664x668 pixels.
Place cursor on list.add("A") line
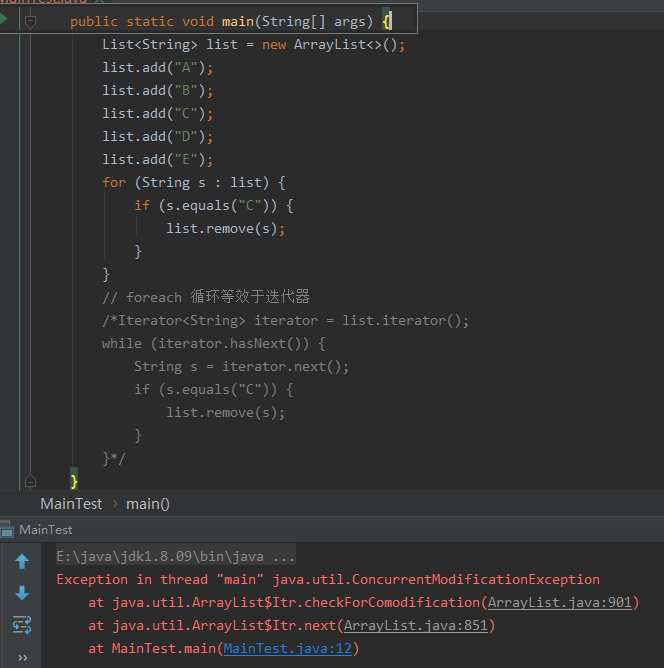pos(158,67)
